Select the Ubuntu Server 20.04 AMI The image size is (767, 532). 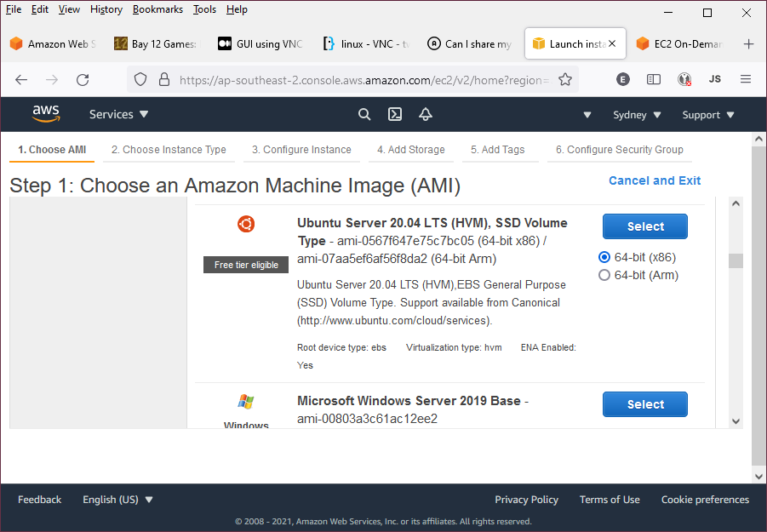[x=645, y=226]
